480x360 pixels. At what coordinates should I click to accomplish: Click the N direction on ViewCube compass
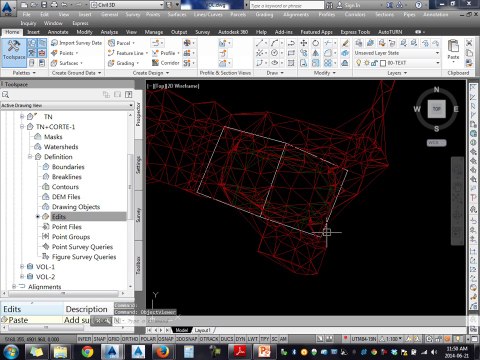pyautogui.click(x=436, y=89)
